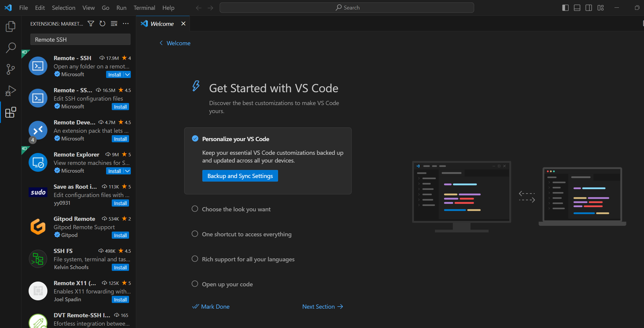The height and width of the screenshot is (328, 644).
Task: Click the sync devices illustration
Action: click(x=519, y=196)
